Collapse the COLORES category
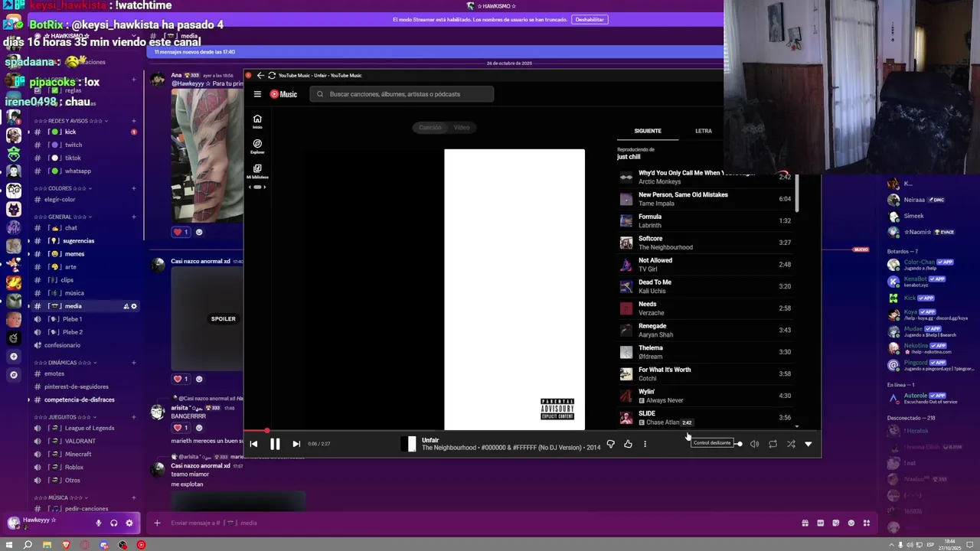 point(63,188)
